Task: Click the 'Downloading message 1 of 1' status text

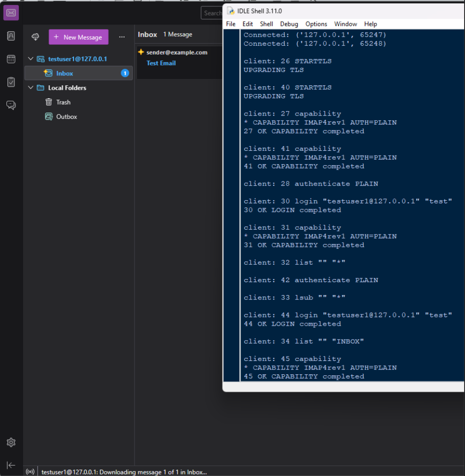Action: pos(124,472)
